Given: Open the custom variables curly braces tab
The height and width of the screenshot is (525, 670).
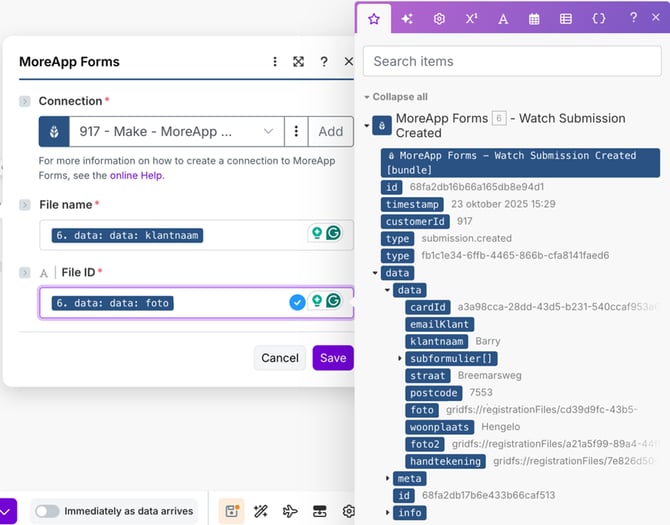Looking at the screenshot, I should [x=598, y=18].
